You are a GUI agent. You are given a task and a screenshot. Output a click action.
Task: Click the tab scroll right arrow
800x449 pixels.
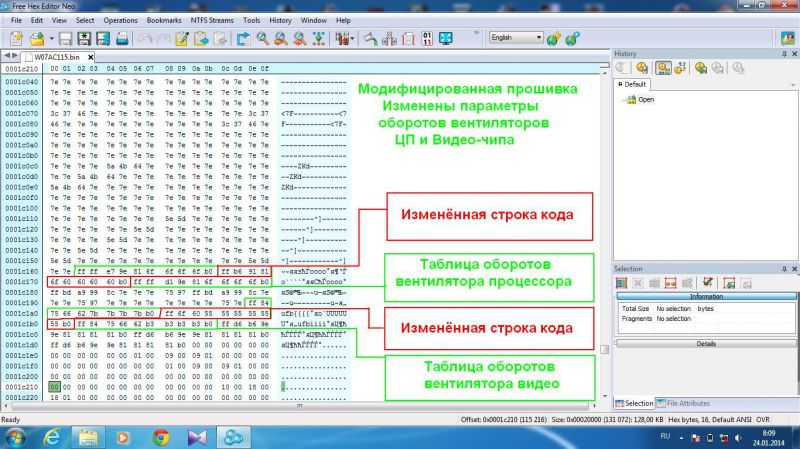tap(15, 56)
